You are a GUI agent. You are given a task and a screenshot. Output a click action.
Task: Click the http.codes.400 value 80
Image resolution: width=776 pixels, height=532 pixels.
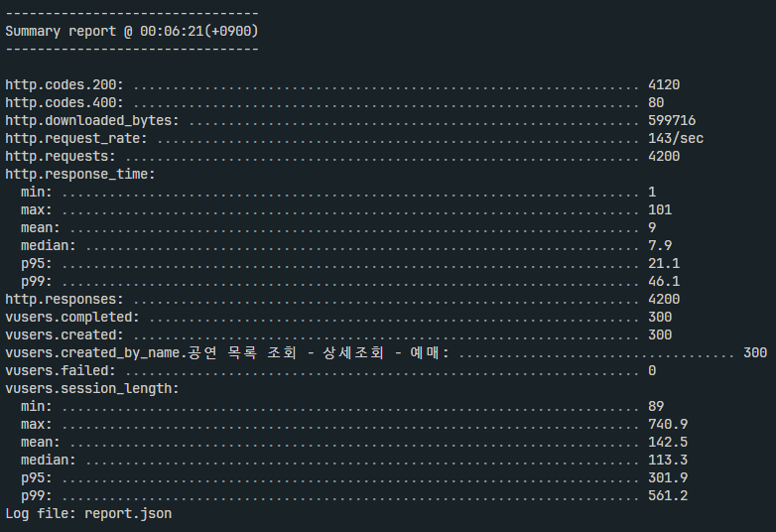pos(656,102)
